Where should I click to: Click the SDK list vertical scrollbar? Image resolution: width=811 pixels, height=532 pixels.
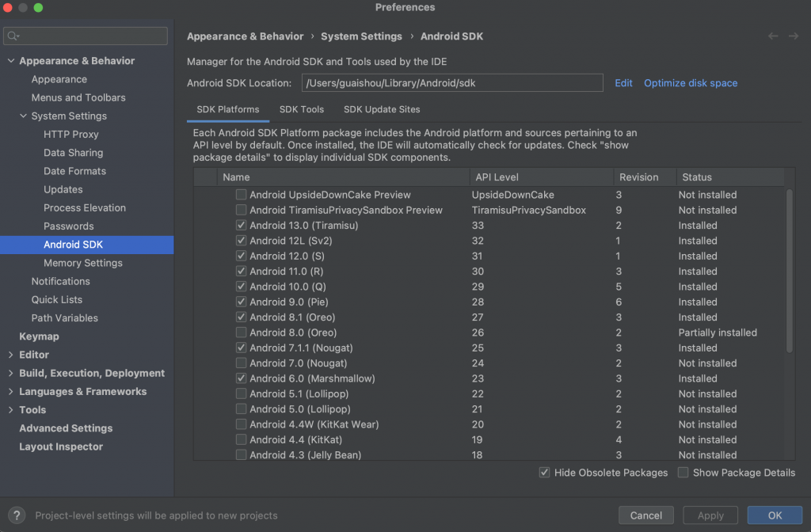[x=790, y=271]
